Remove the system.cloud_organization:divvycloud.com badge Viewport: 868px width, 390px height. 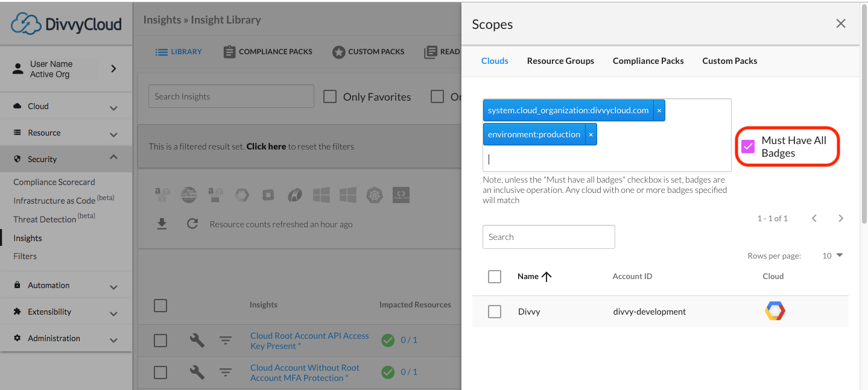[659, 110]
